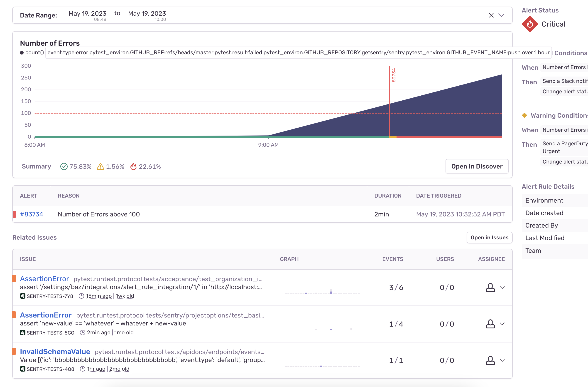Clear the date range using the X
The width and height of the screenshot is (588, 387).
[491, 15]
